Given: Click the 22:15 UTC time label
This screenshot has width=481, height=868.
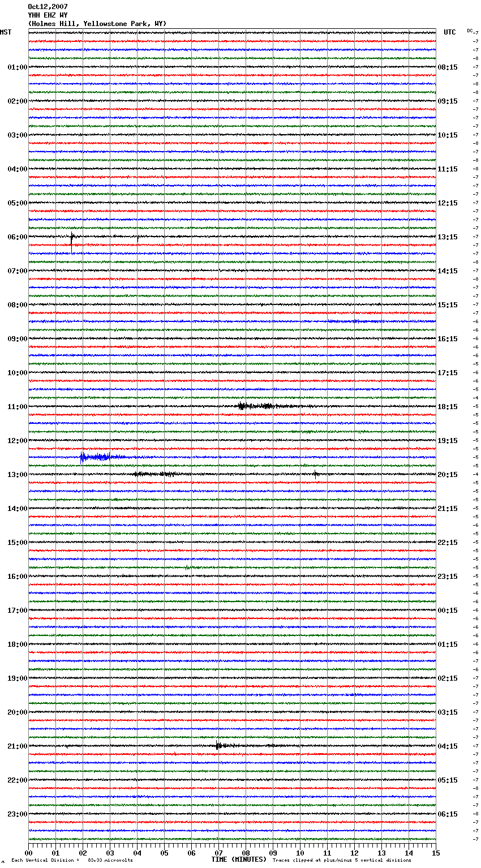Looking at the screenshot, I should pyautogui.click(x=448, y=543).
